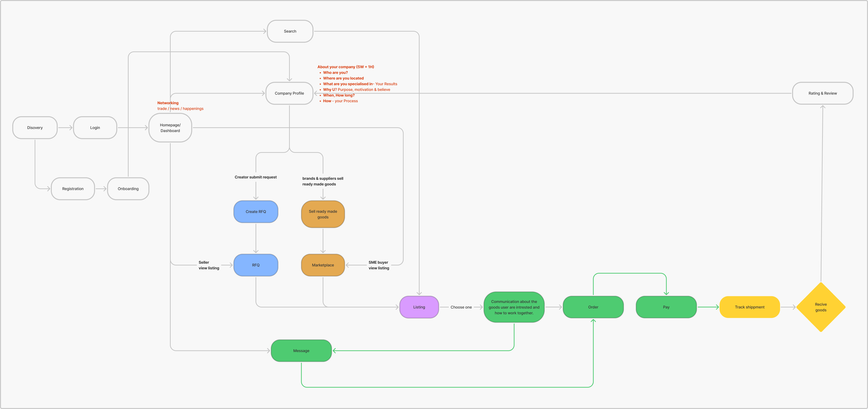This screenshot has width=868, height=409.
Task: Click the Homepage/Dashboard node
Action: [x=170, y=128]
